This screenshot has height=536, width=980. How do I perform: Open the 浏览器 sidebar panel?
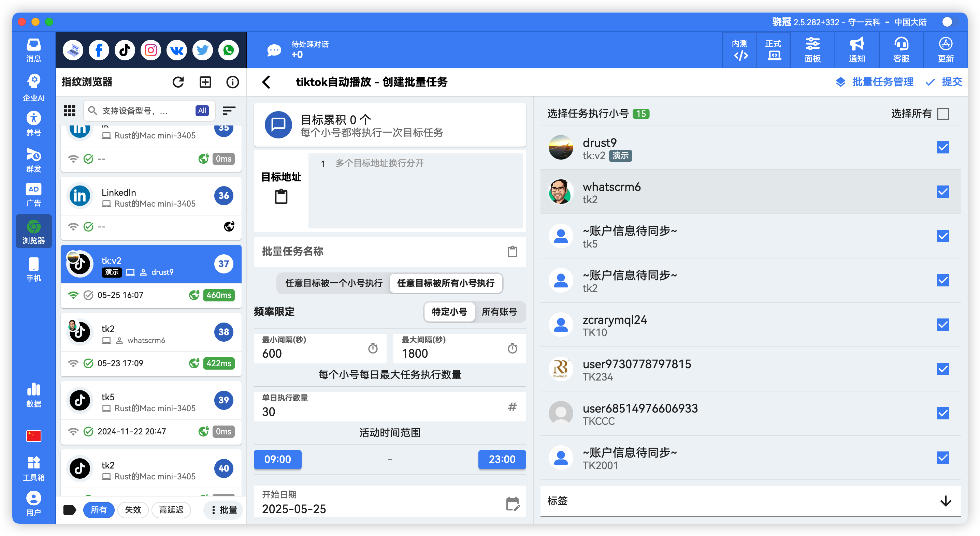(33, 231)
